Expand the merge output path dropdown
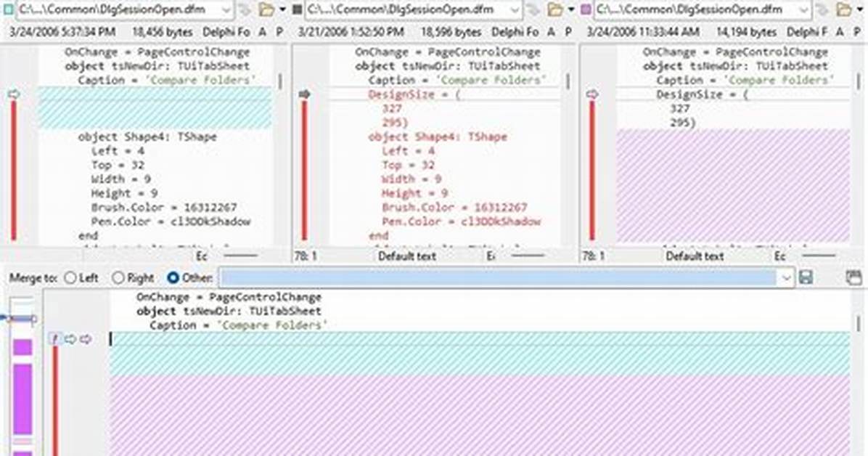The height and width of the screenshot is (456, 868). point(786,277)
